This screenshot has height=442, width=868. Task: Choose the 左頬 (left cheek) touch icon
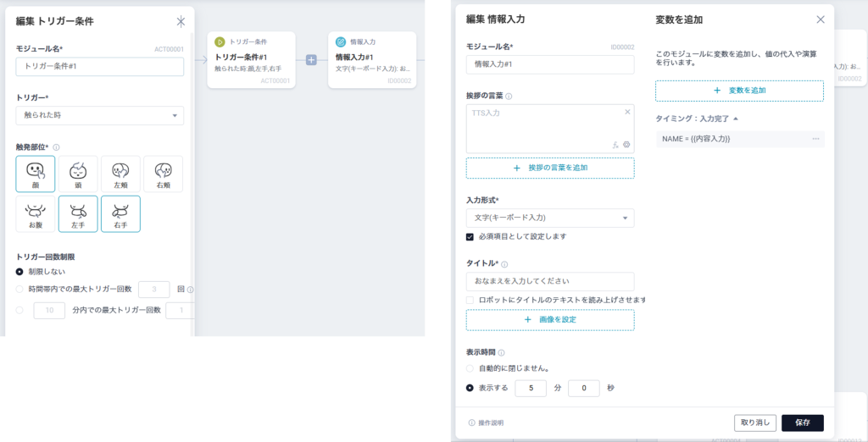(x=120, y=174)
